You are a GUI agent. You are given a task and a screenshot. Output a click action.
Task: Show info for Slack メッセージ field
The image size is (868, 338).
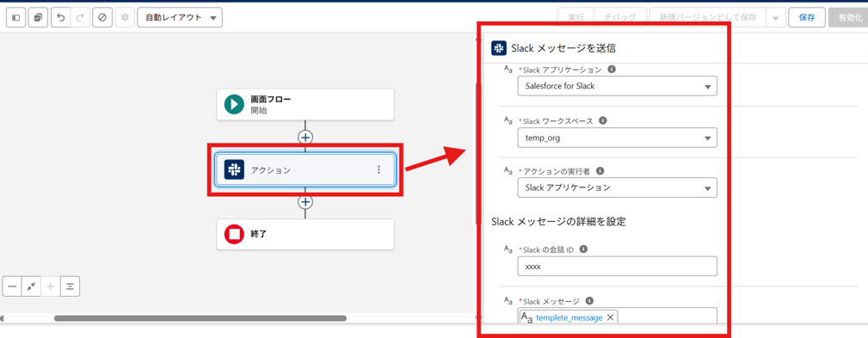(x=589, y=301)
